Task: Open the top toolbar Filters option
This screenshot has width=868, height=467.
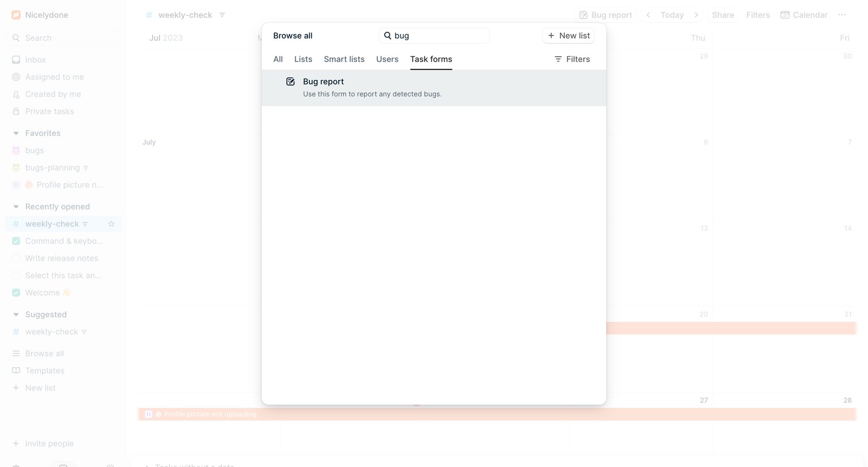Action: 758,15
